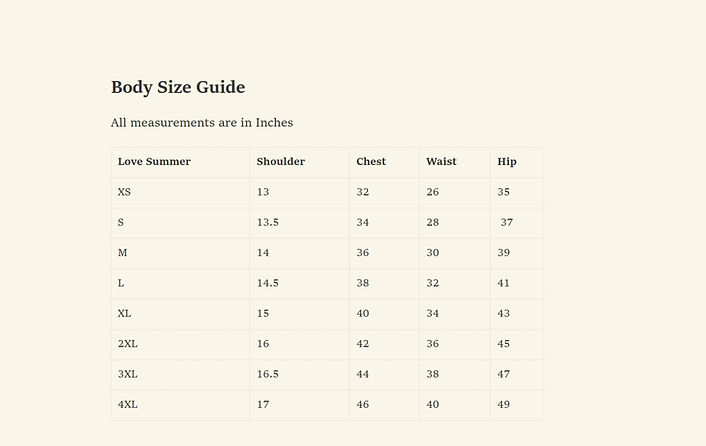This screenshot has width=706, height=446.
Task: Click L waist value 32
Action: (433, 283)
